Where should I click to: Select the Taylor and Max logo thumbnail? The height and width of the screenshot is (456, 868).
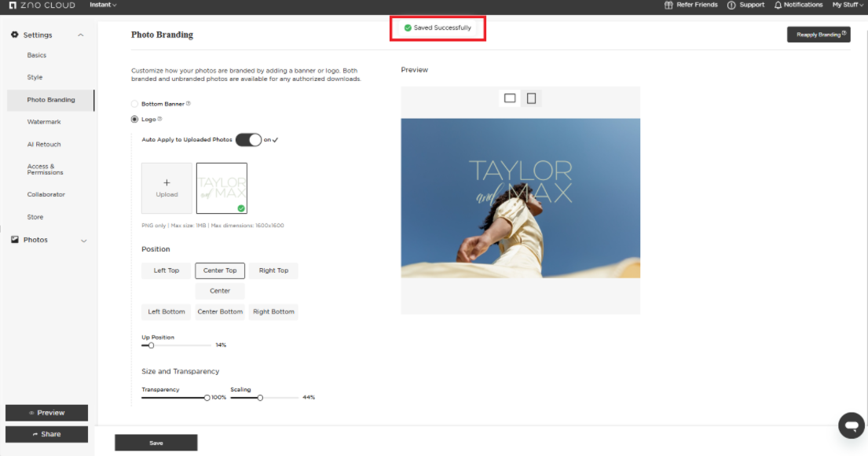coord(222,189)
